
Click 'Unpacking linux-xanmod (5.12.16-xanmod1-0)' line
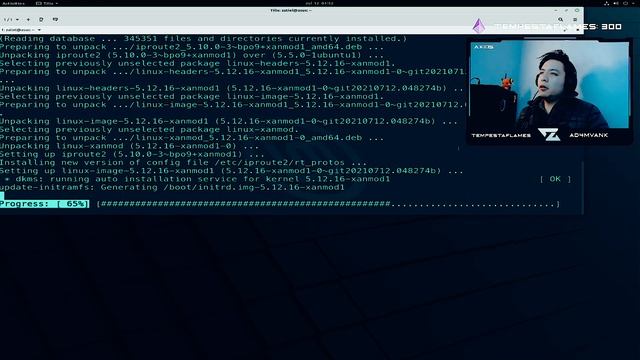tap(129, 146)
